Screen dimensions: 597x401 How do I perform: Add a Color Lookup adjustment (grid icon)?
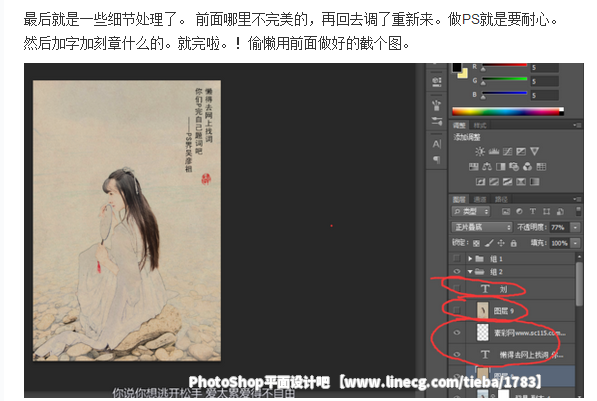[541, 166]
